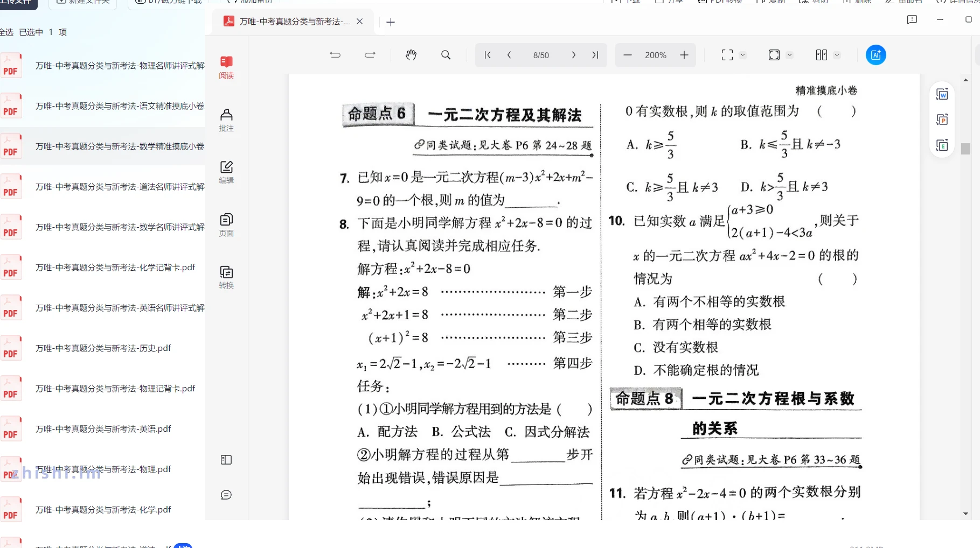Click the convert-to-Word icon on right panel
This screenshot has width=980, height=548.
pos(942,94)
